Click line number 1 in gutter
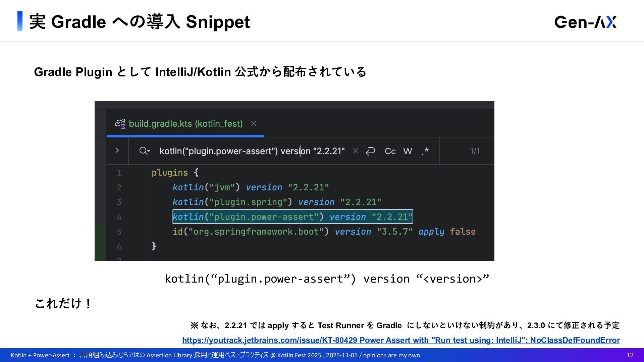This screenshot has width=644, height=362. [119, 173]
